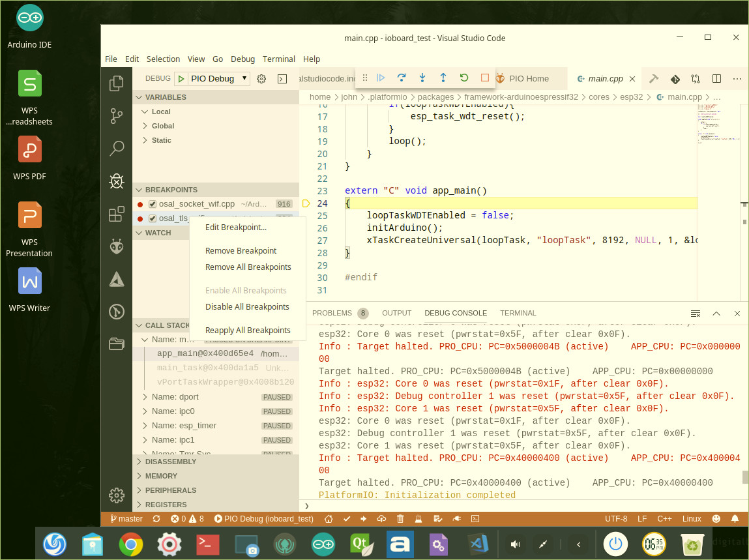Viewport: 749px width, 560px height.
Task: Open the Source Control view
Action: [x=117, y=116]
